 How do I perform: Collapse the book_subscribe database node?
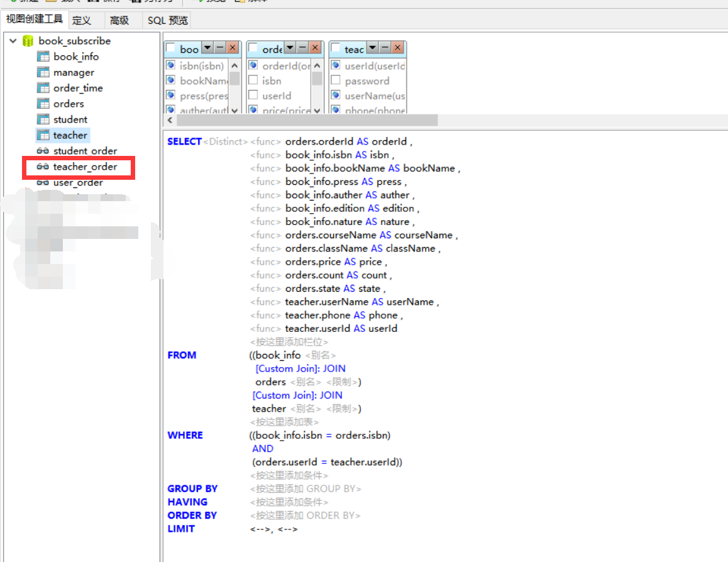point(13,41)
